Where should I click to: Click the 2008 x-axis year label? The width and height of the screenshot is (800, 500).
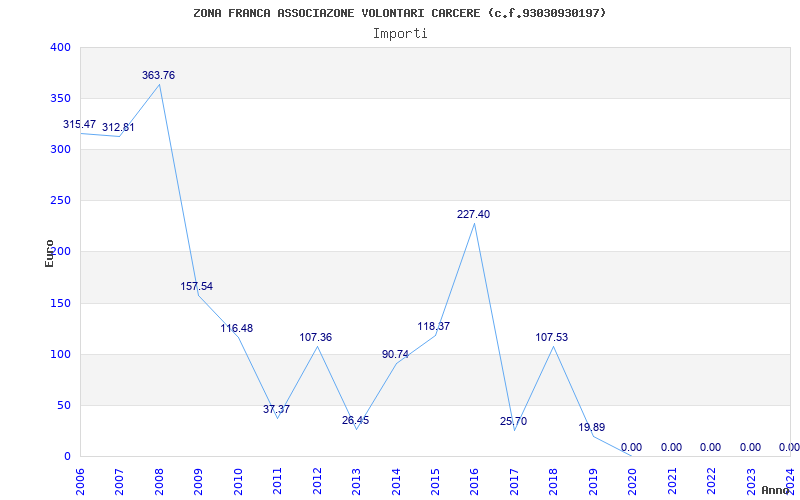click(159, 481)
